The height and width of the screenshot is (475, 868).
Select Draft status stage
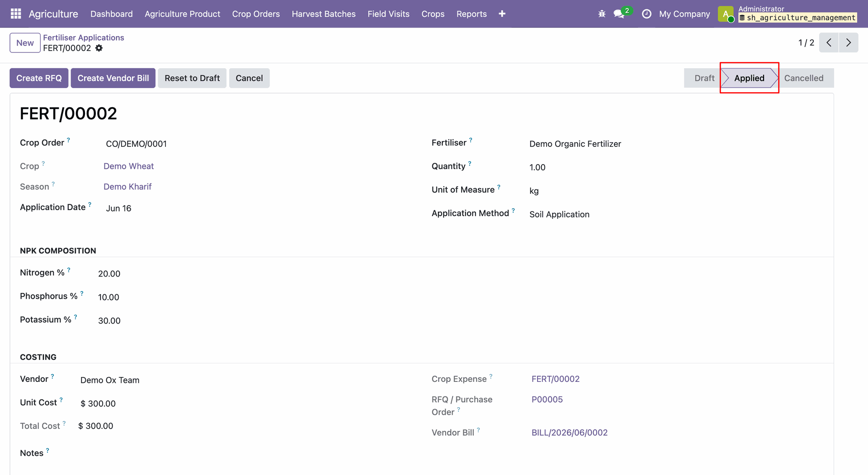(x=703, y=78)
